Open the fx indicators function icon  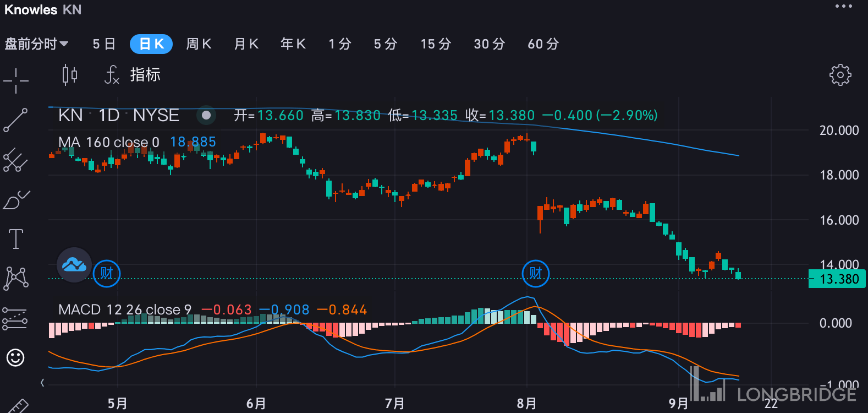tap(112, 74)
